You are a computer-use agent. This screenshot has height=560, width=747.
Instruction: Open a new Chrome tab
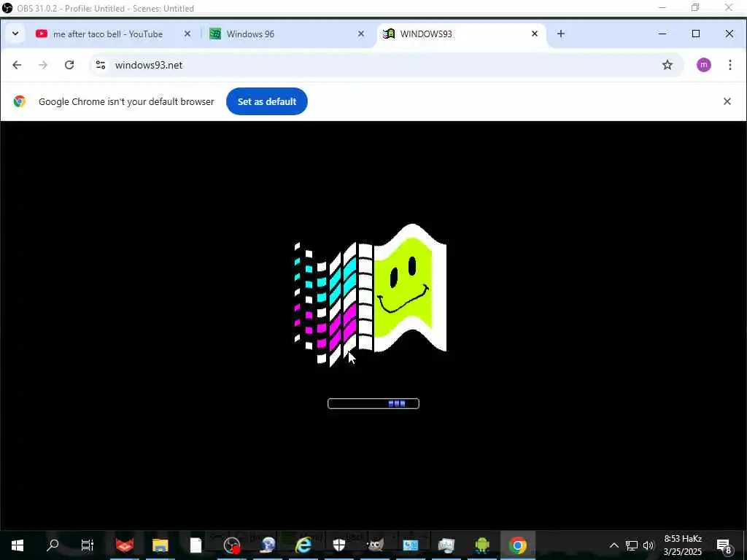coord(561,34)
